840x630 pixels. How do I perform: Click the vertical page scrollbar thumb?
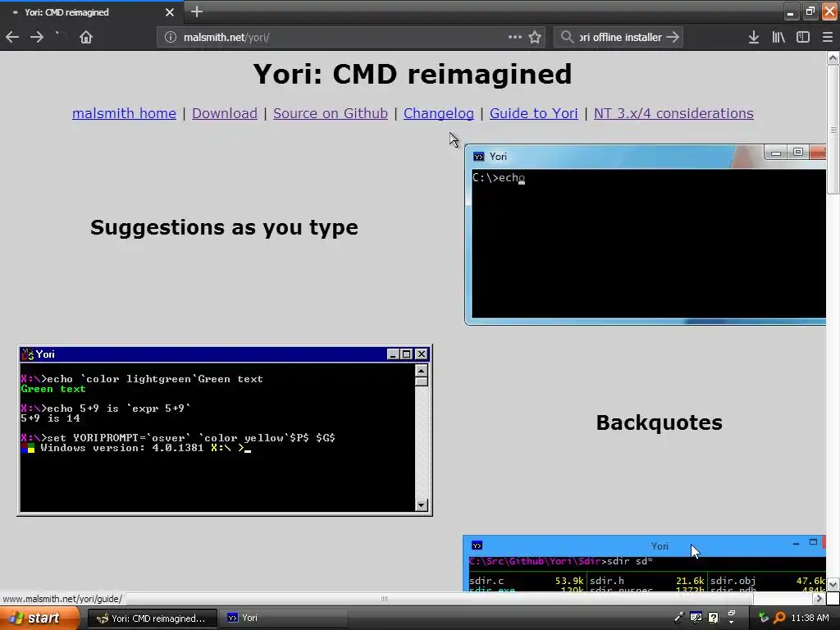pyautogui.click(x=833, y=129)
